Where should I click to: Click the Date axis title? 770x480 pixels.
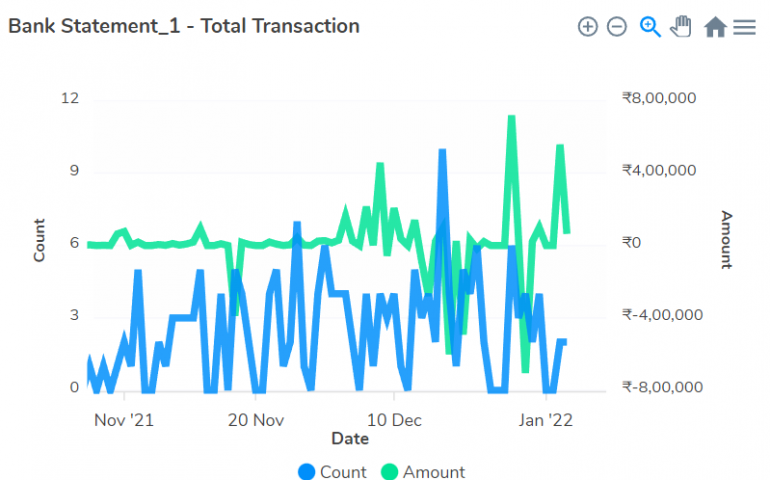coord(350,438)
